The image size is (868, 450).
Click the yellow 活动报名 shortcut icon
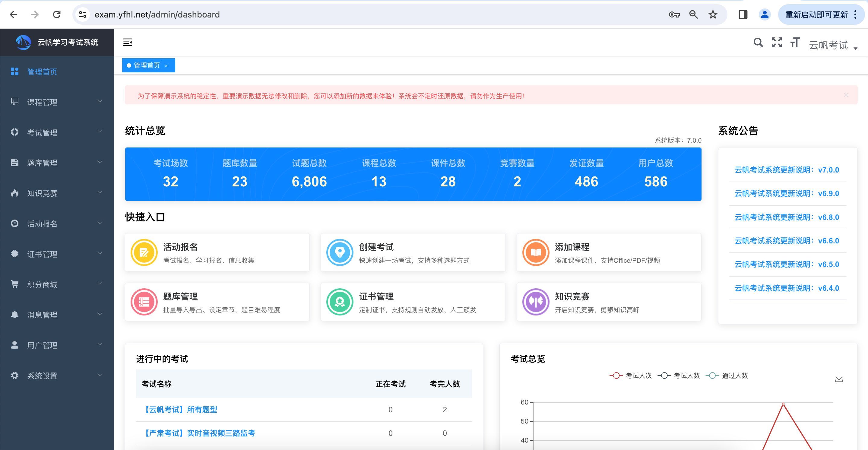144,252
